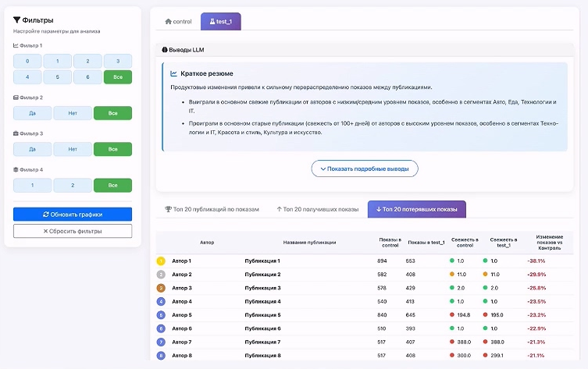The image size is (588, 369).
Task: Click rank badge 5 next to Автор 5
Action: (x=161, y=314)
